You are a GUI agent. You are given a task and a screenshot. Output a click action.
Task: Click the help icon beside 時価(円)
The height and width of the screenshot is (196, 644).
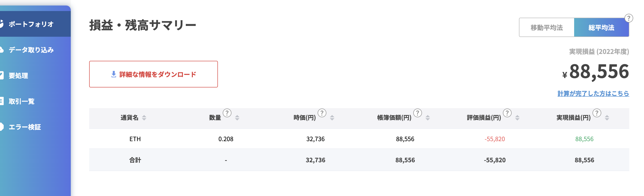click(x=322, y=113)
